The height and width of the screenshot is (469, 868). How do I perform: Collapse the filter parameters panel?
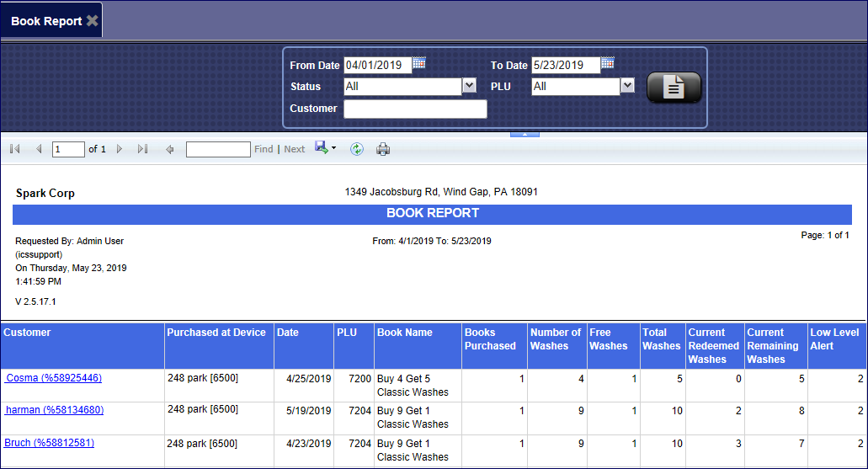(x=524, y=134)
